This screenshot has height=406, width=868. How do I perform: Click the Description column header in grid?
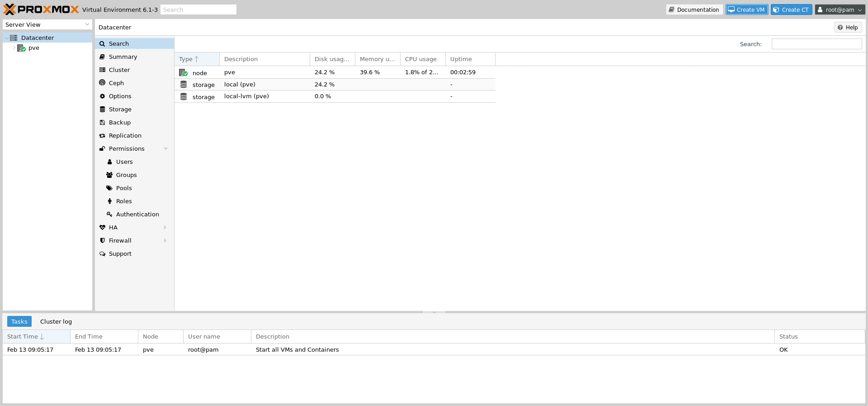pos(265,59)
